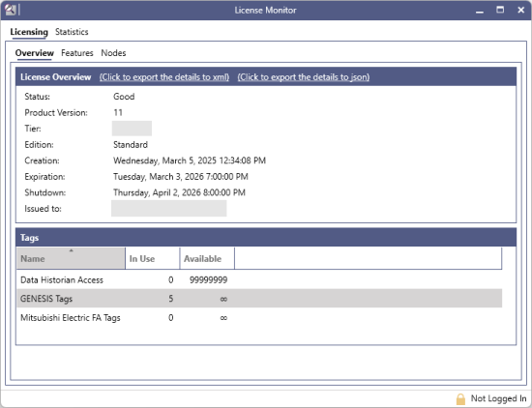This screenshot has height=408, width=532.
Task: Click the sort arrow above Name column
Action: tap(71, 250)
